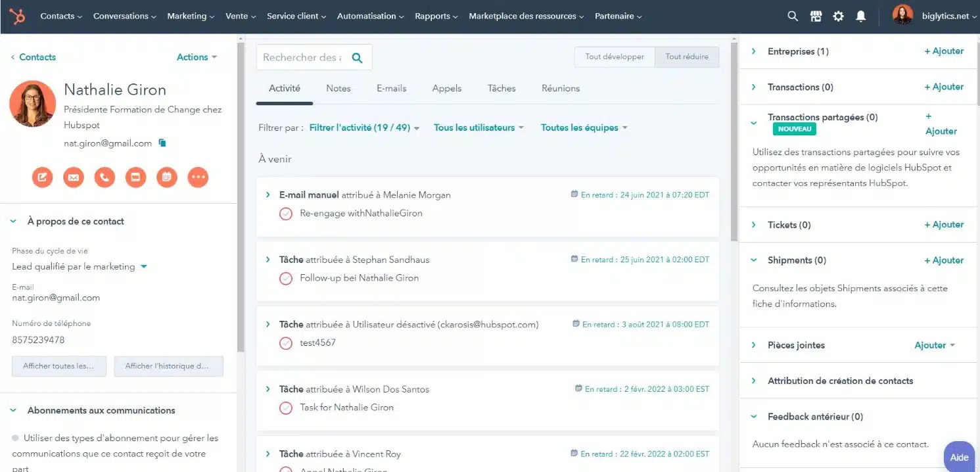Expand the Tickets (0) section
The width and height of the screenshot is (980, 472).
(754, 225)
